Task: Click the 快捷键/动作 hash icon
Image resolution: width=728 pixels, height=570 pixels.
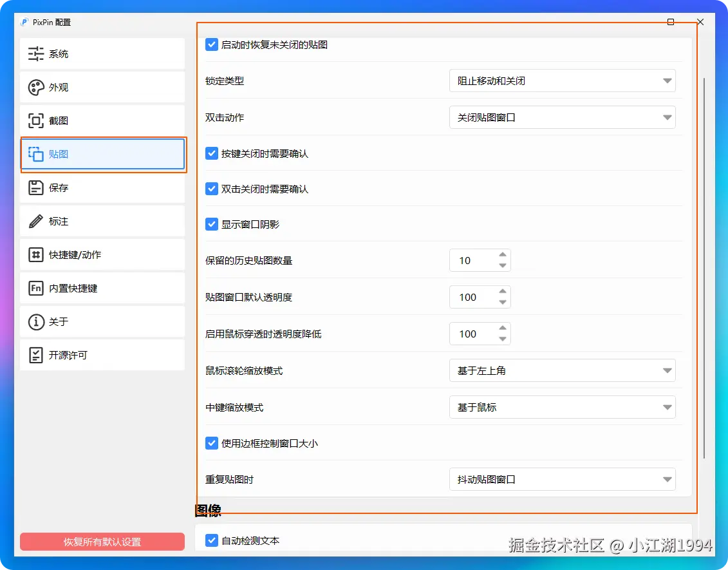Action: pos(36,254)
